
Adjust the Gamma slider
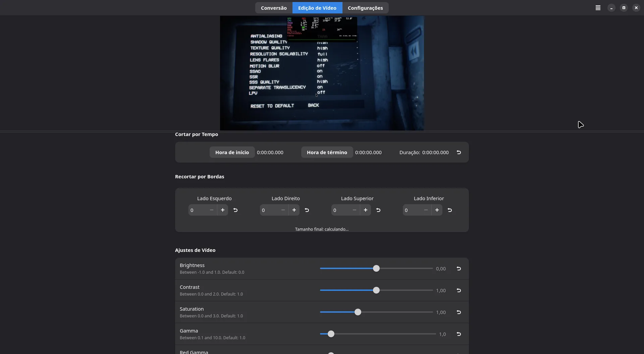click(x=378, y=334)
